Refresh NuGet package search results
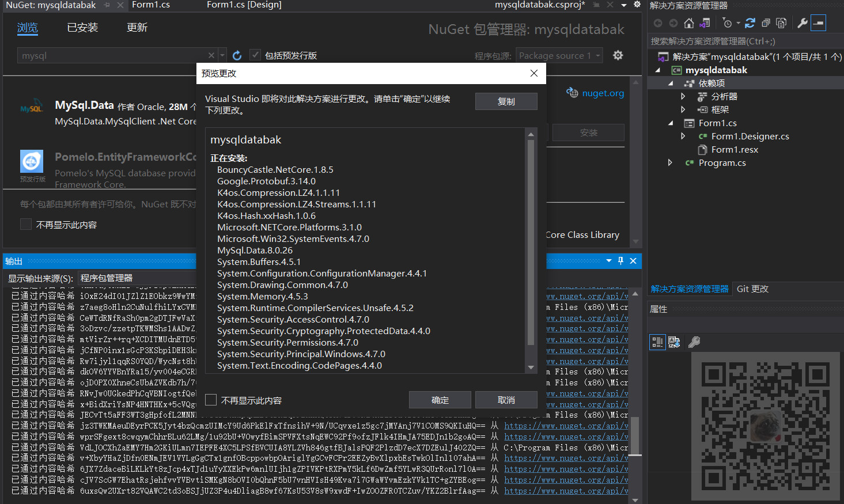 point(237,55)
